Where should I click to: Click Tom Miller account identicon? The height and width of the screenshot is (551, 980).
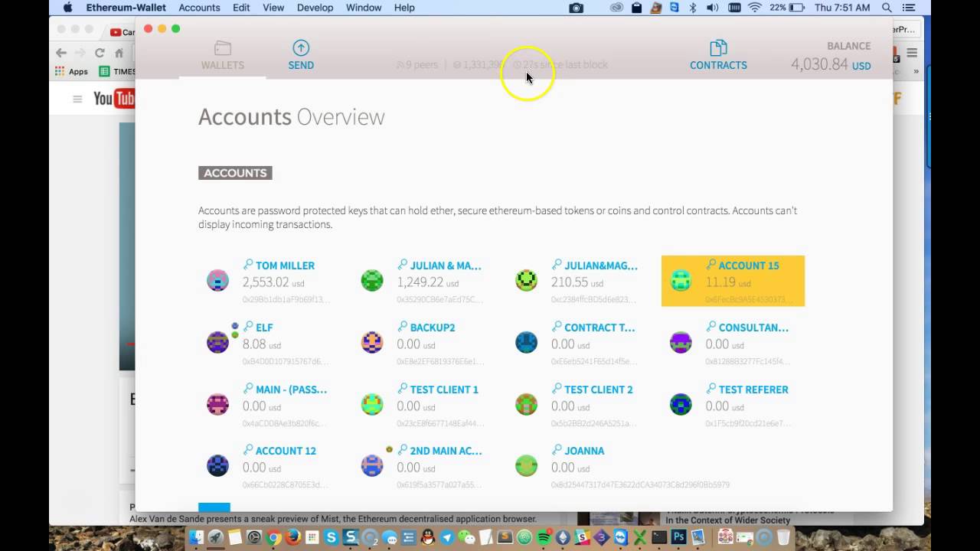(217, 280)
